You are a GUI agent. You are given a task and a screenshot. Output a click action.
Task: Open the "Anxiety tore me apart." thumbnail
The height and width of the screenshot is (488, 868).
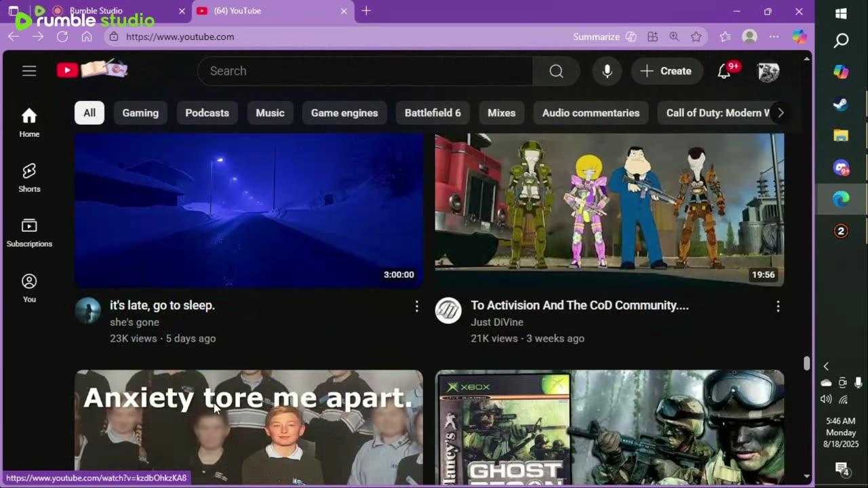[249, 427]
